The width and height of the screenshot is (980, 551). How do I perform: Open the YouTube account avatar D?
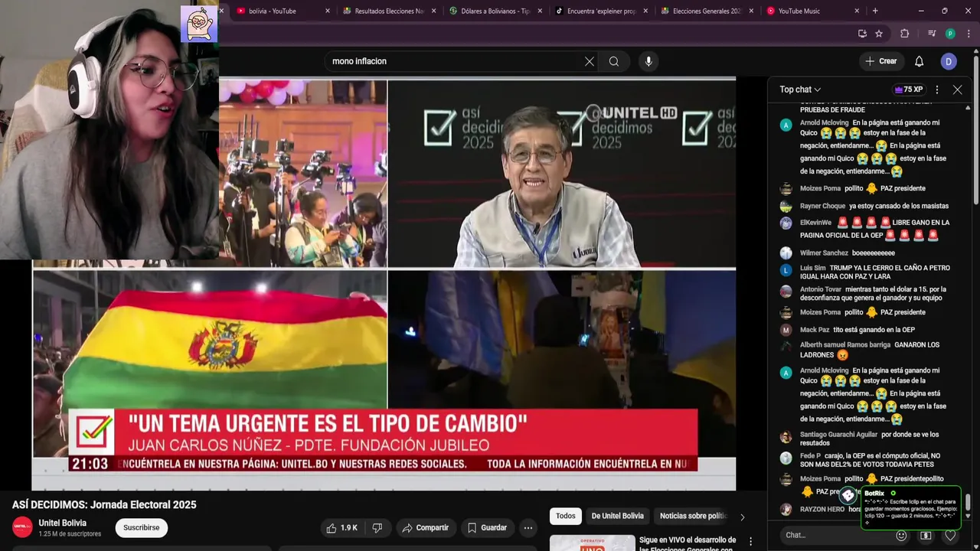click(x=949, y=61)
